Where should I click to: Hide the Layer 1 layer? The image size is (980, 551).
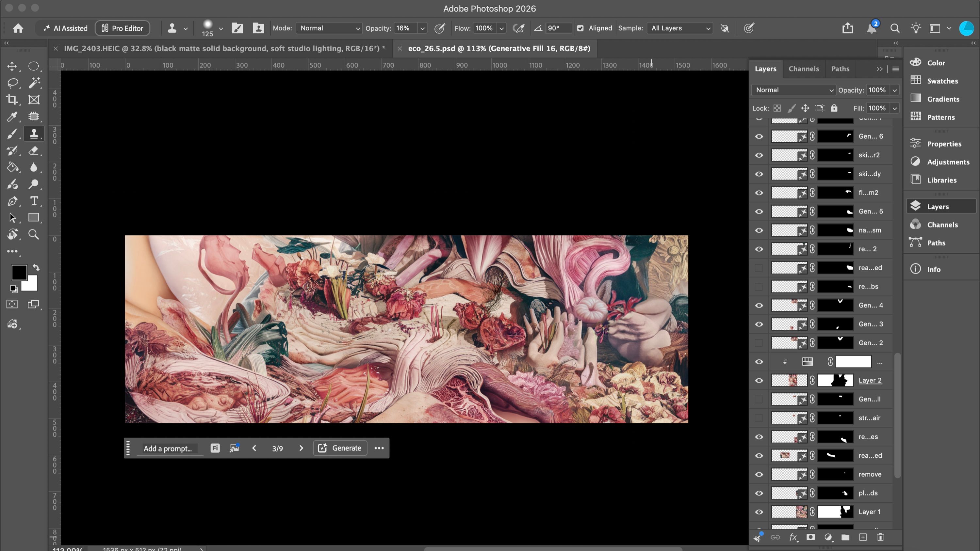[759, 512]
